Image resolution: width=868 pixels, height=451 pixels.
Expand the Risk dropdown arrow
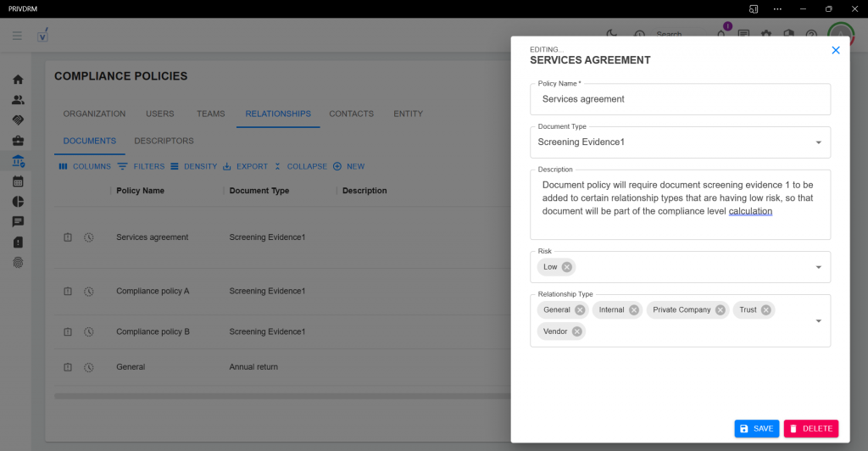[818, 267]
